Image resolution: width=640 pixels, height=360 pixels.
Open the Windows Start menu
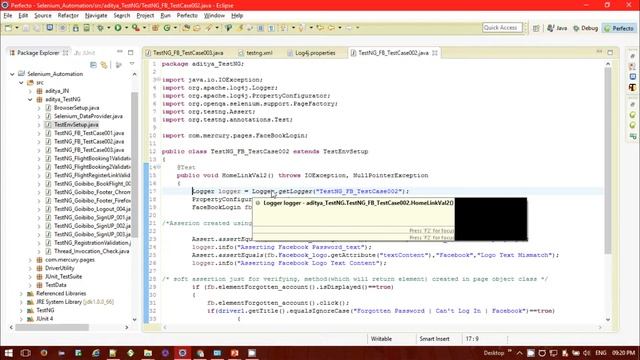[x=8, y=353]
